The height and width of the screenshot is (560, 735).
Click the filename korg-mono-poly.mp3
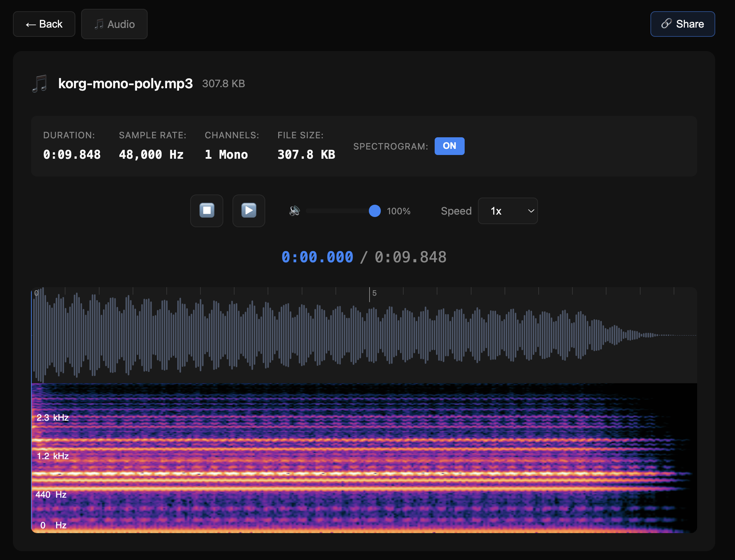[x=125, y=84]
